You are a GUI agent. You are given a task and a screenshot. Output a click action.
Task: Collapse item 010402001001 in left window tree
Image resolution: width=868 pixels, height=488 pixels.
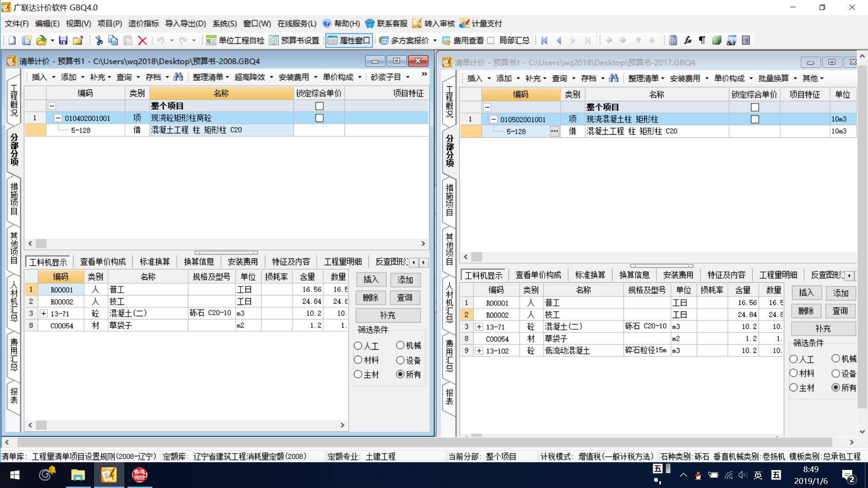[58, 118]
